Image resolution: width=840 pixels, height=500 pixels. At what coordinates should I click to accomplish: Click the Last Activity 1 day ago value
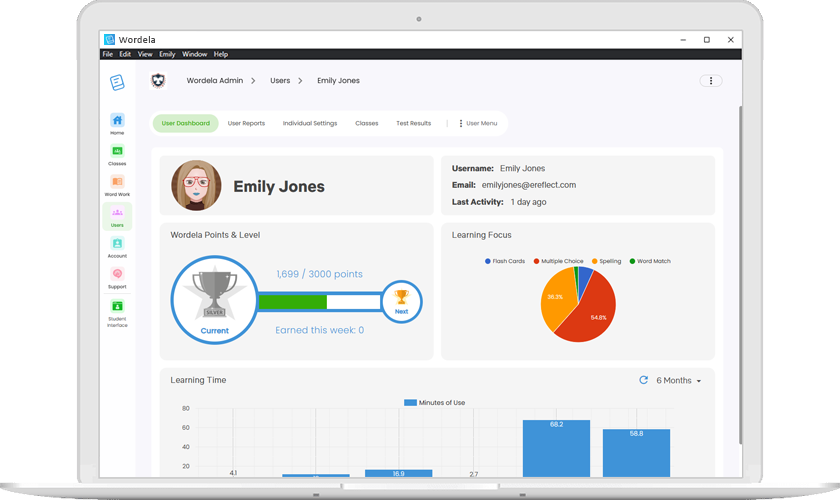(x=528, y=202)
